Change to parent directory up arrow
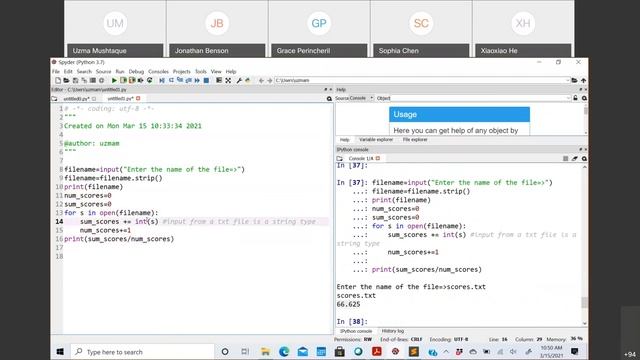This screenshot has height=360, width=640. point(584,80)
